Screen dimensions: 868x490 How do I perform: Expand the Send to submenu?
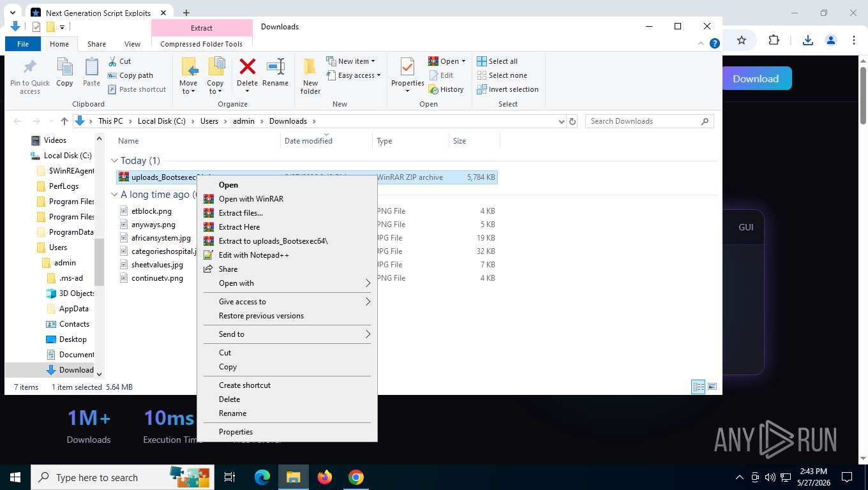point(287,334)
